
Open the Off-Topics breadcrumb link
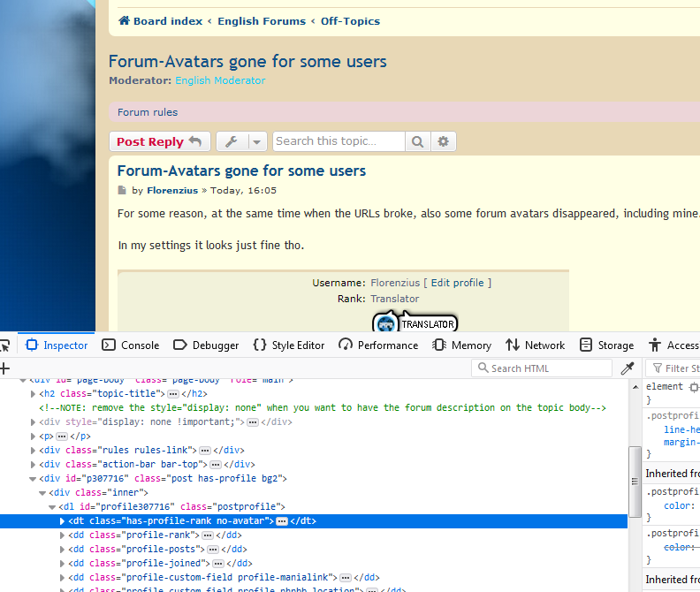(351, 21)
